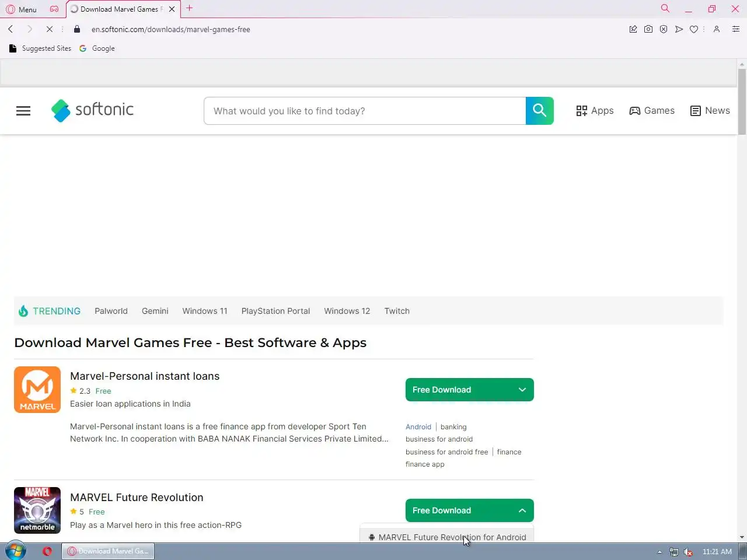Open trending topic Palworld
747x560 pixels.
click(111, 311)
